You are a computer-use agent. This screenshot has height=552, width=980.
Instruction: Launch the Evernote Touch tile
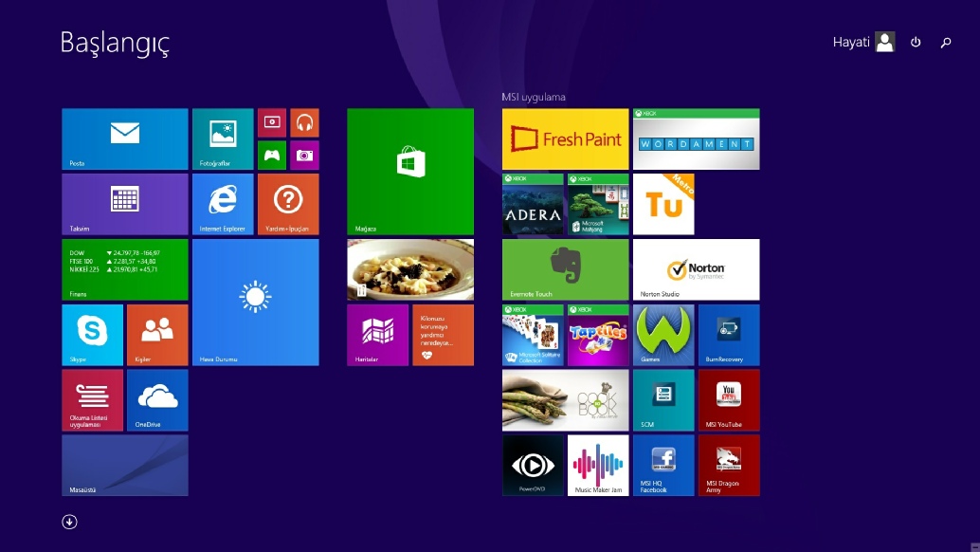click(566, 269)
